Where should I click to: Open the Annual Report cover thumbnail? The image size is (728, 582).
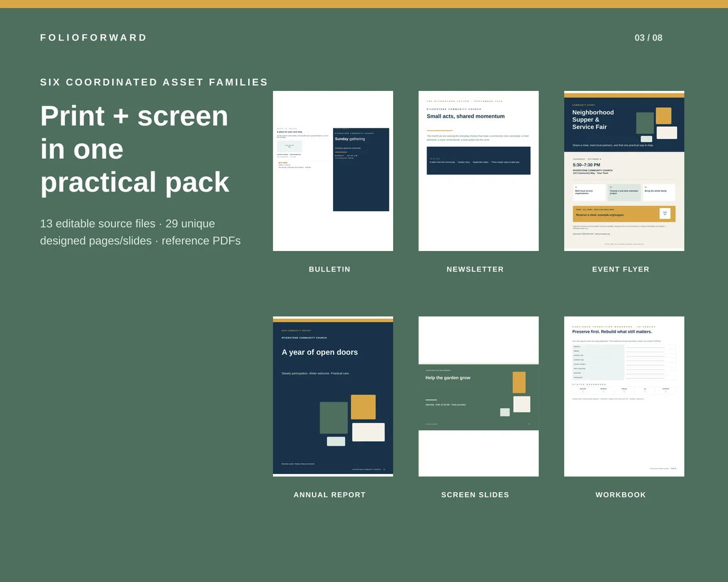(333, 396)
